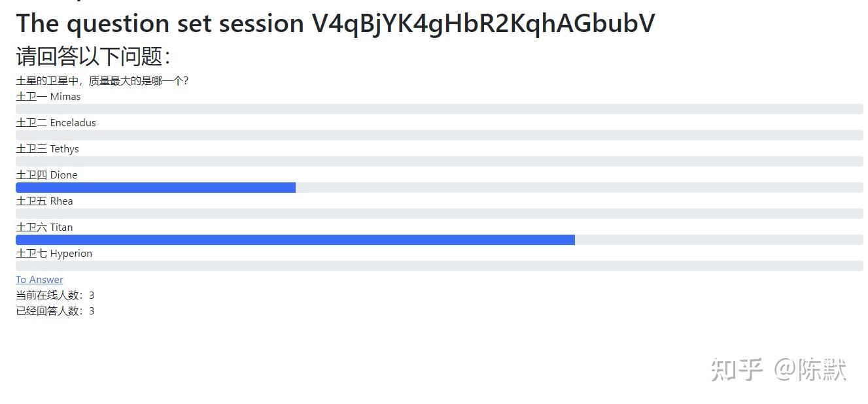Click the 请回答以下问题 subheading
868x404 pixels.
(93, 56)
